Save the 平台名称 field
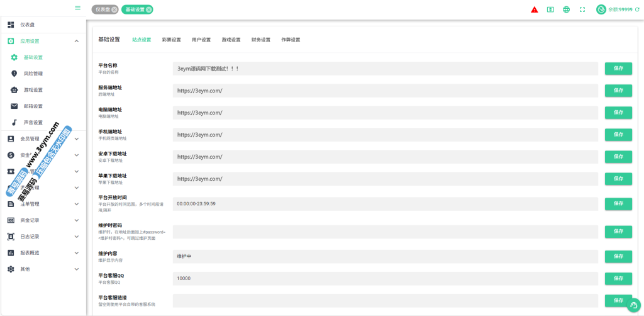The width and height of the screenshot is (644, 316). [618, 69]
